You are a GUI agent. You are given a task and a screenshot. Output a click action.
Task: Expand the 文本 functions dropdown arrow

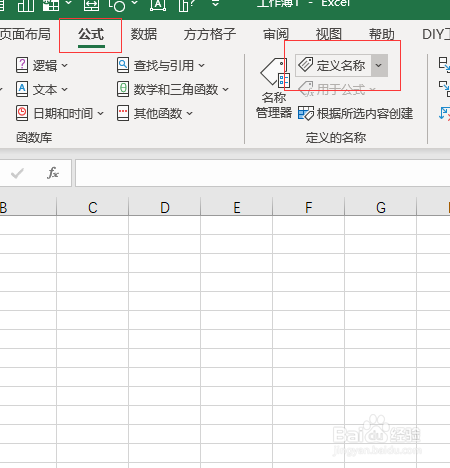coord(65,89)
